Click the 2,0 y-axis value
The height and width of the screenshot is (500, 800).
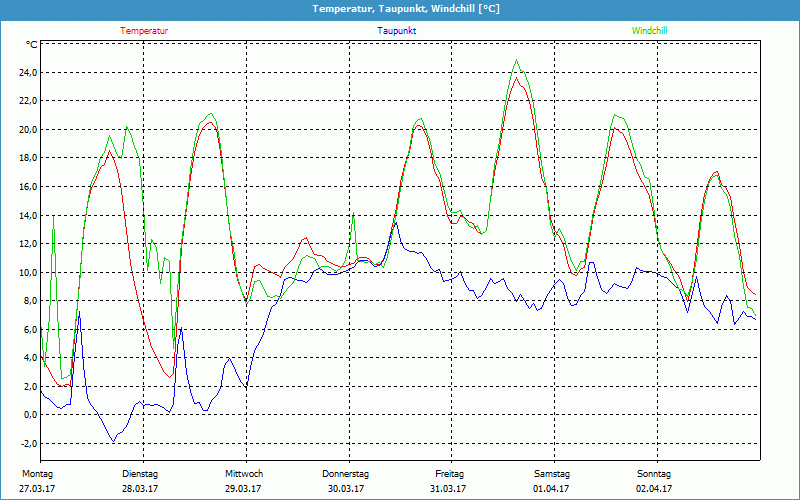click(30, 386)
